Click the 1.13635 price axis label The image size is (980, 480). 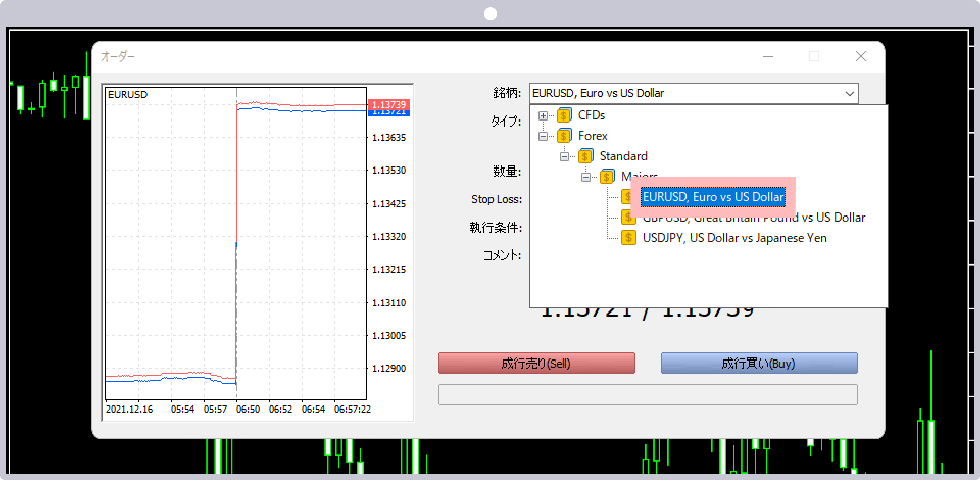(x=389, y=137)
